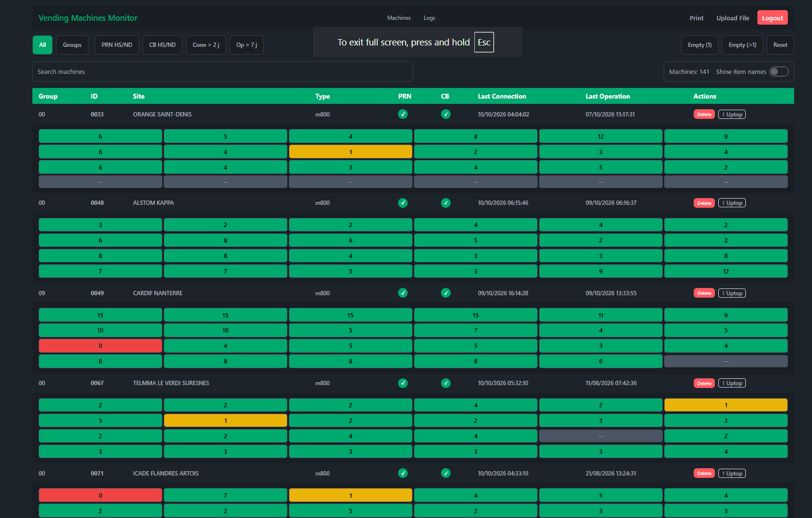The height and width of the screenshot is (518, 812).
Task: Open the Machines page
Action: pos(399,18)
